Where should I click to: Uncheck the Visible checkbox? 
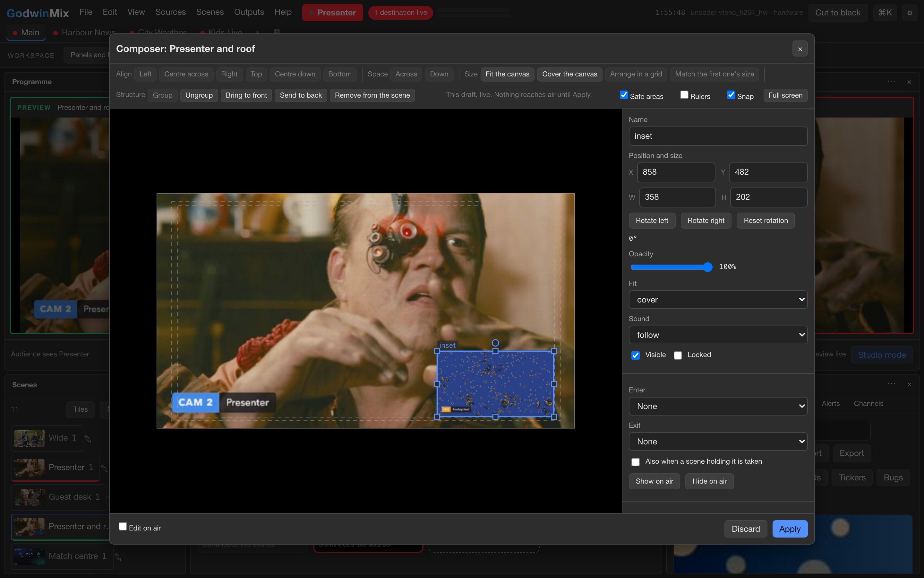coord(635,355)
